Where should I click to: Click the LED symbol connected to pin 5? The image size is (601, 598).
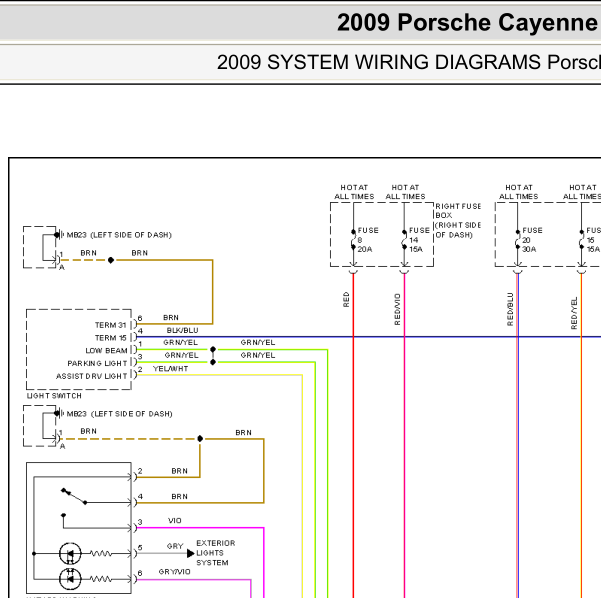70,554
